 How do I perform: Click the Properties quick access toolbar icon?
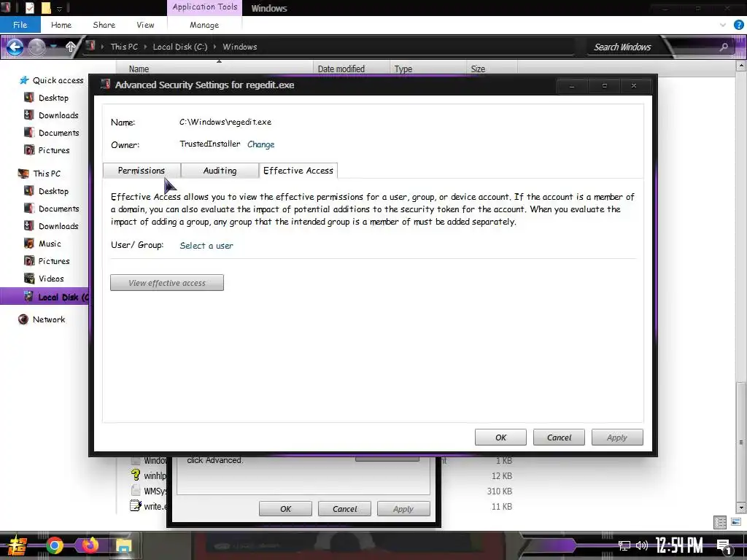tap(29, 7)
